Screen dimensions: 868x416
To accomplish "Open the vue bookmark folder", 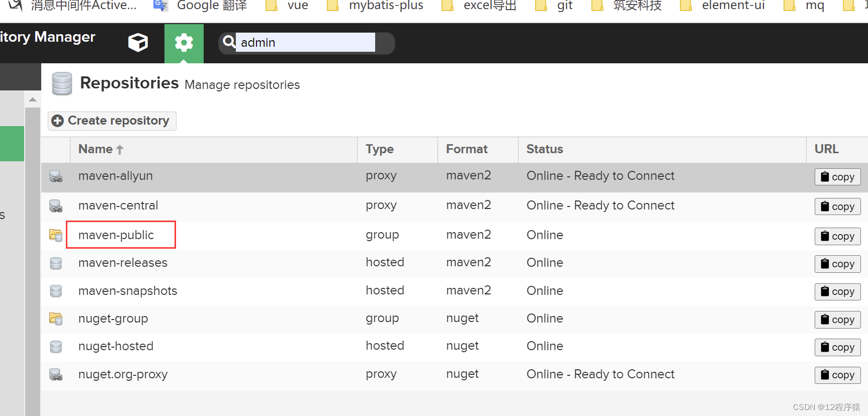I will point(287,6).
